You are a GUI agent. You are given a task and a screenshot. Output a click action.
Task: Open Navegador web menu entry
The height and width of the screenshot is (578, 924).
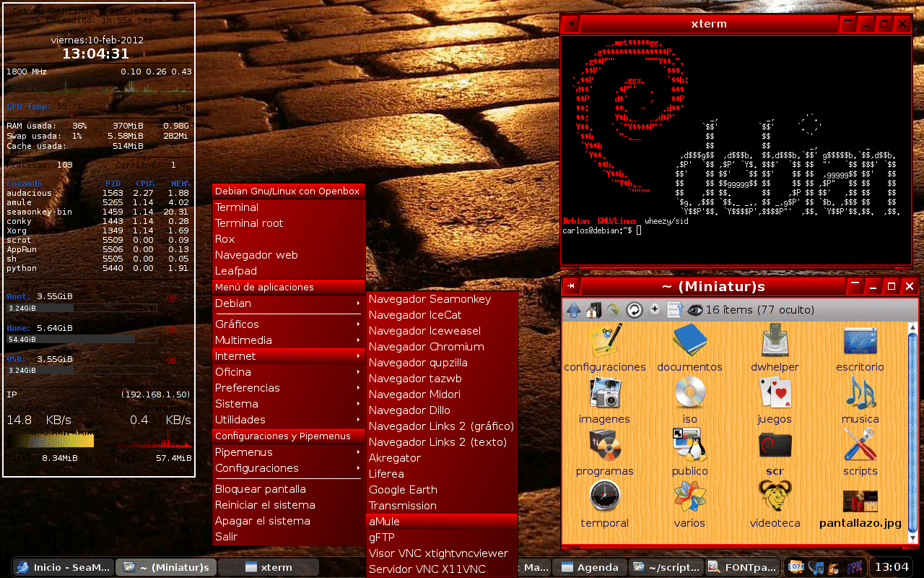pos(289,255)
